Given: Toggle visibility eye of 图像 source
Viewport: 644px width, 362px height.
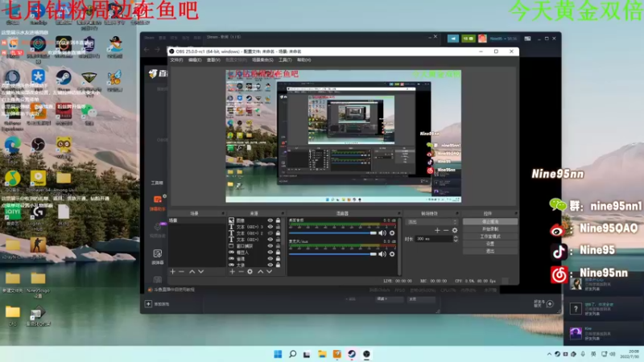Looking at the screenshot, I should [x=270, y=220].
